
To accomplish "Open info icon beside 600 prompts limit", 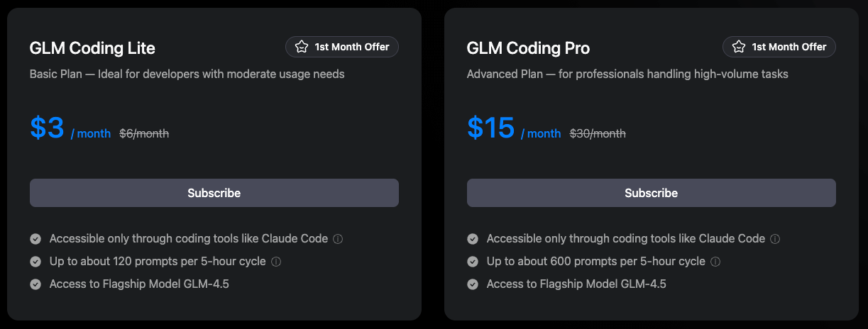I will (715, 262).
